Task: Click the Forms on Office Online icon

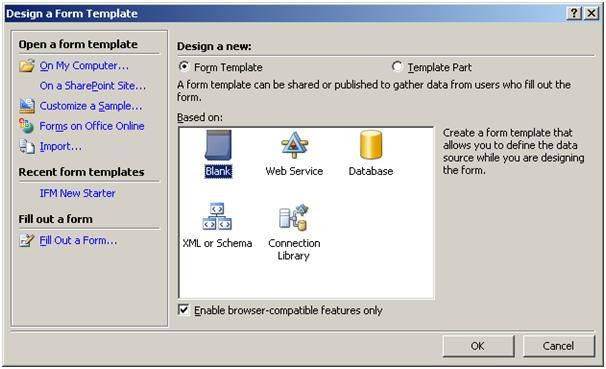Action: [27, 126]
